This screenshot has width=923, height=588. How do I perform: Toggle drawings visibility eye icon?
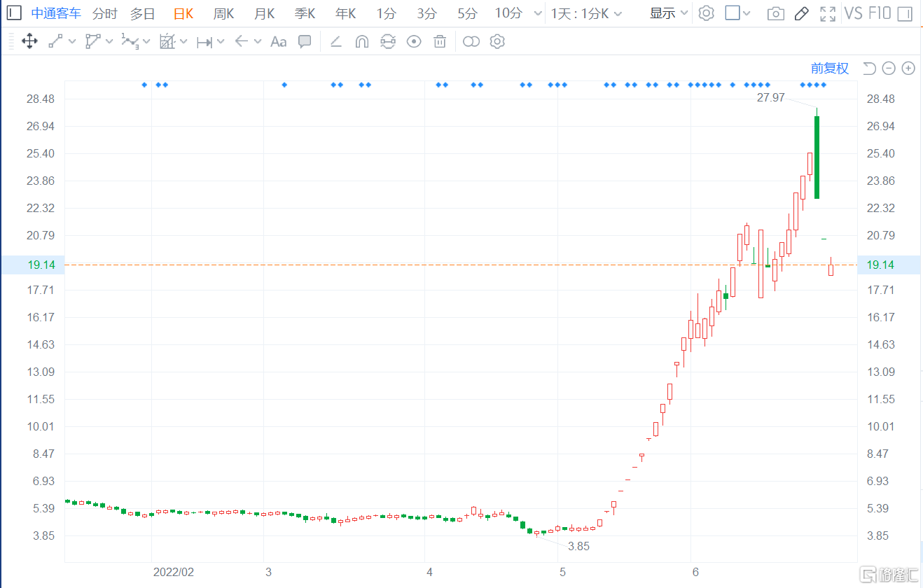[414, 42]
